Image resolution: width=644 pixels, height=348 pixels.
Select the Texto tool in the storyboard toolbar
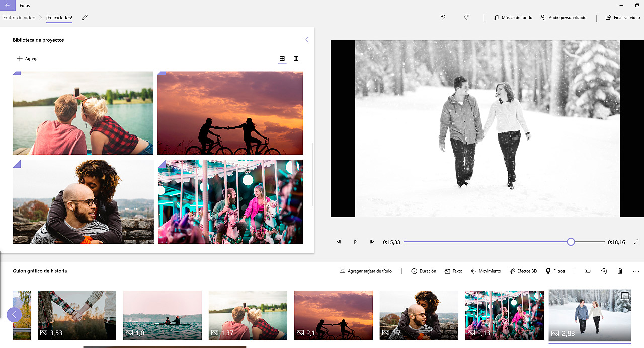(453, 271)
